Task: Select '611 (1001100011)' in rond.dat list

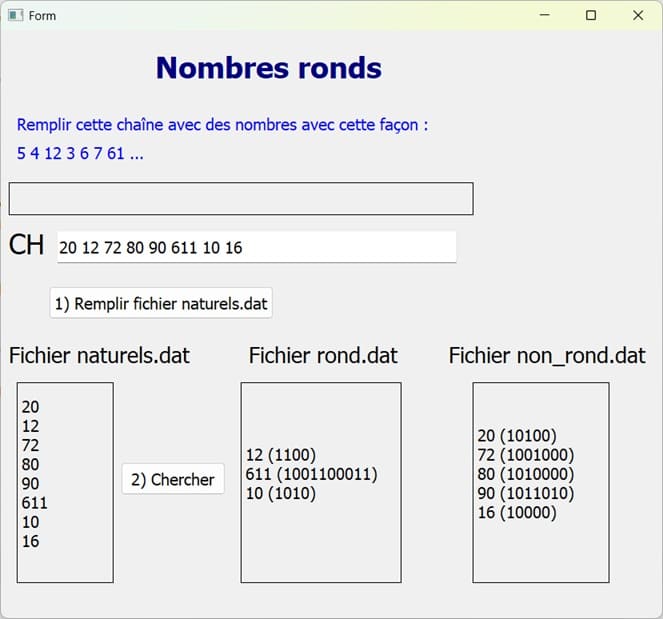Action: 311,474
